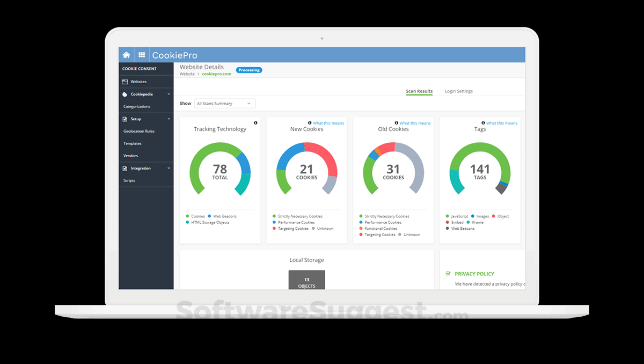Click the Websites icon in sidebar
644x364 pixels.
coord(125,82)
